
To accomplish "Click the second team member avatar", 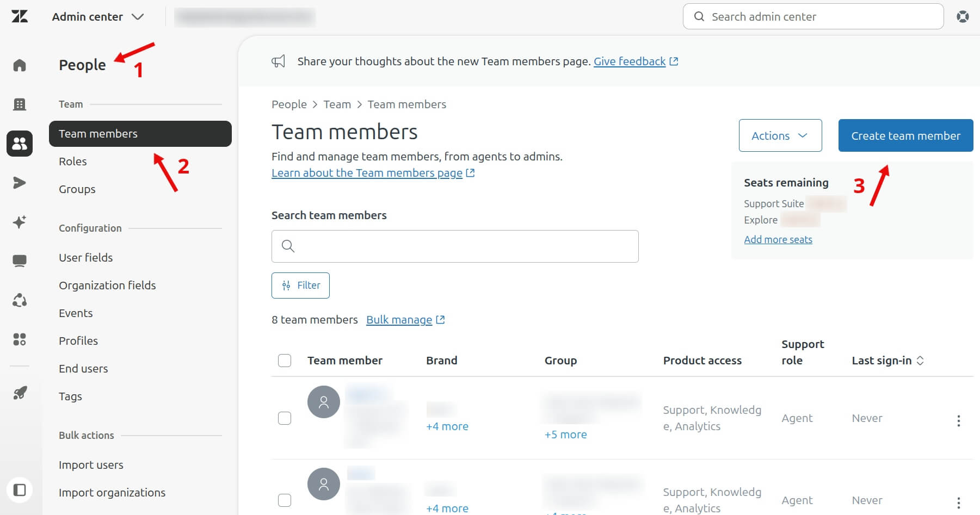I will (324, 484).
